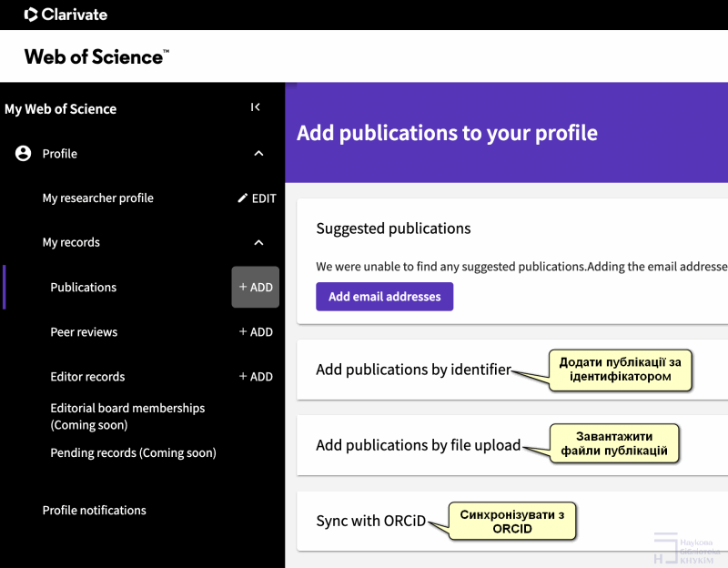
Task: Open Editor records in the sidebar
Action: coord(87,377)
